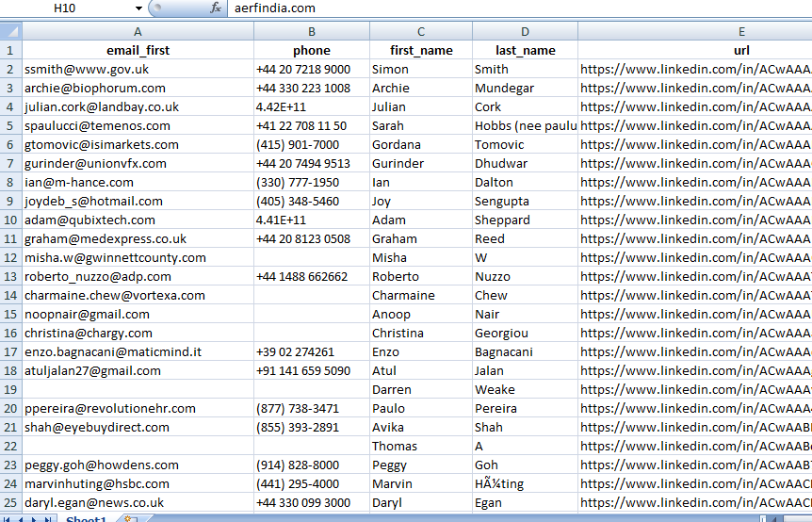Select cell adam@qubixtech.com
Viewport: 812px width, 522px height.
138,220
